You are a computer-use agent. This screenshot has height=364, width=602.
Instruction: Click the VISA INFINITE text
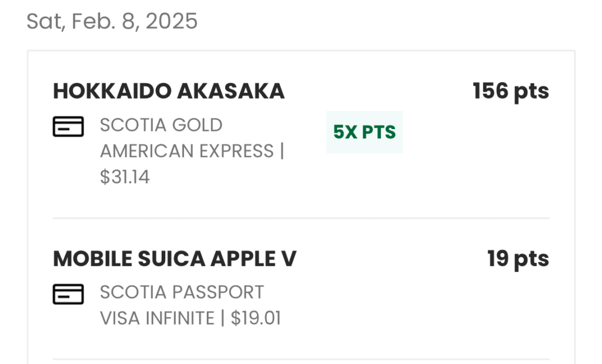pyautogui.click(x=157, y=318)
